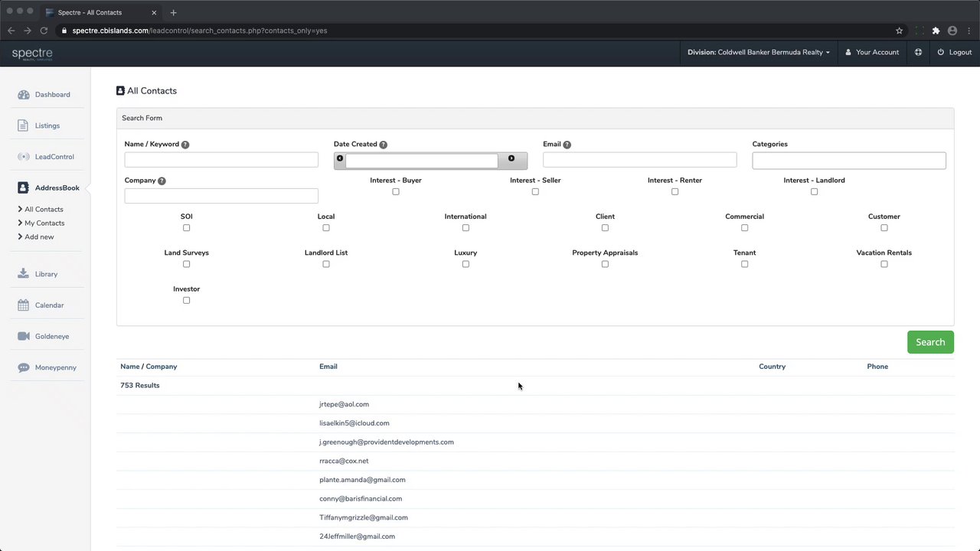The image size is (980, 551).
Task: Check the Interest - Buyer checkbox
Action: tap(396, 191)
